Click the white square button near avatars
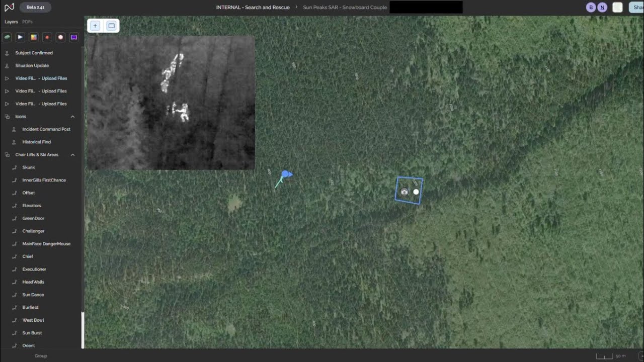This screenshot has height=362, width=644. point(617,8)
